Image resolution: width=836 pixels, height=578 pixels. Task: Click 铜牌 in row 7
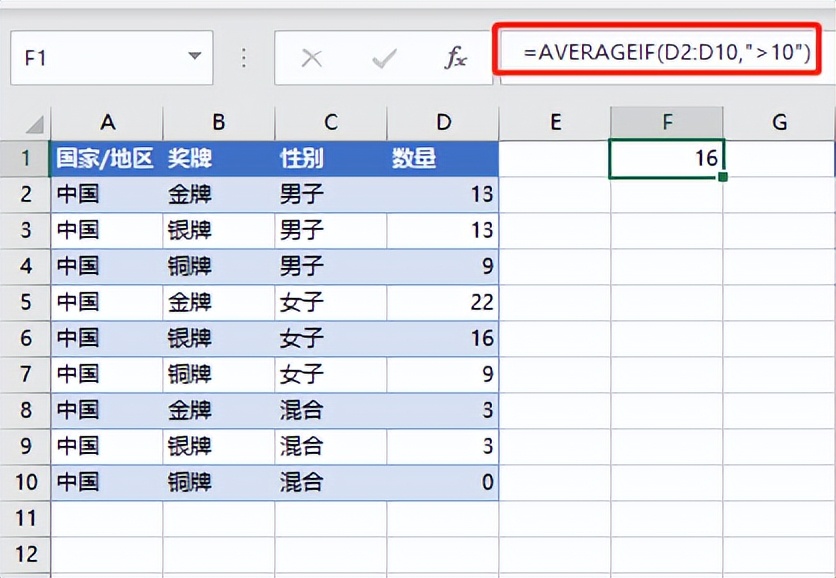click(190, 374)
